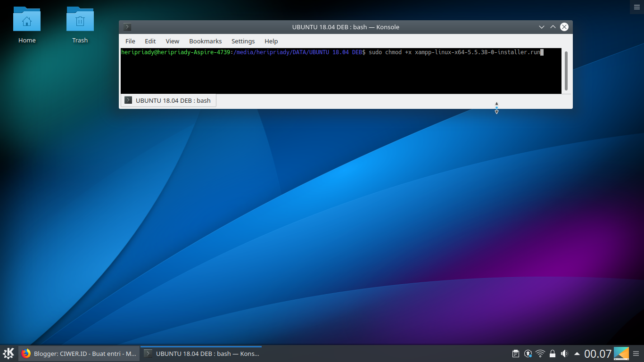Click the Konsole terminal scrollbar

point(566,71)
